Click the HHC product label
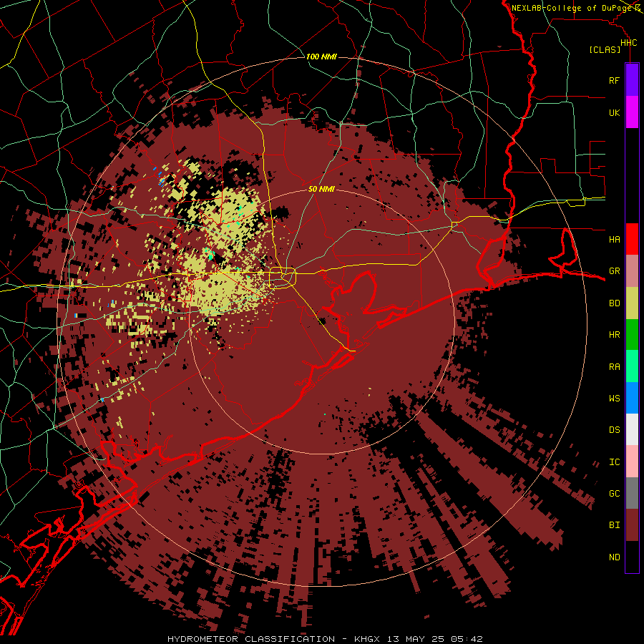This screenshot has width=644, height=644. click(x=628, y=43)
